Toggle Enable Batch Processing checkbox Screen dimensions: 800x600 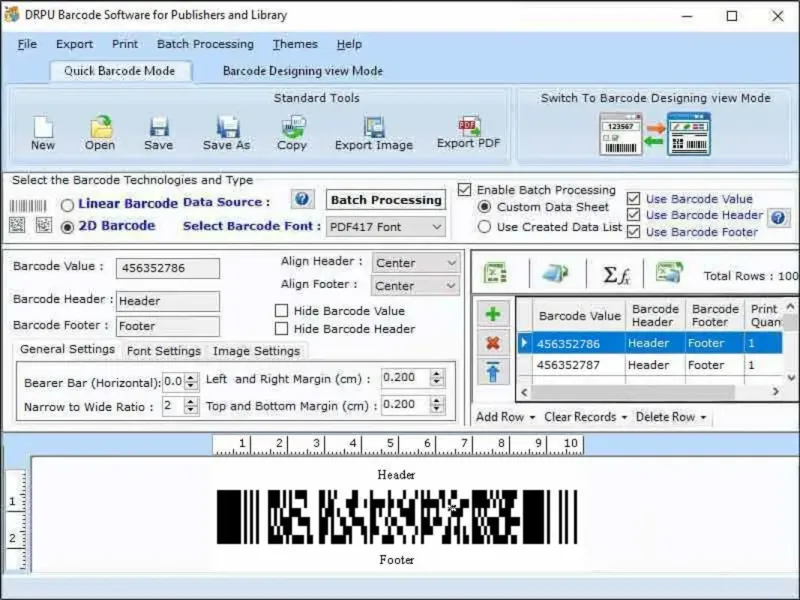click(x=464, y=190)
